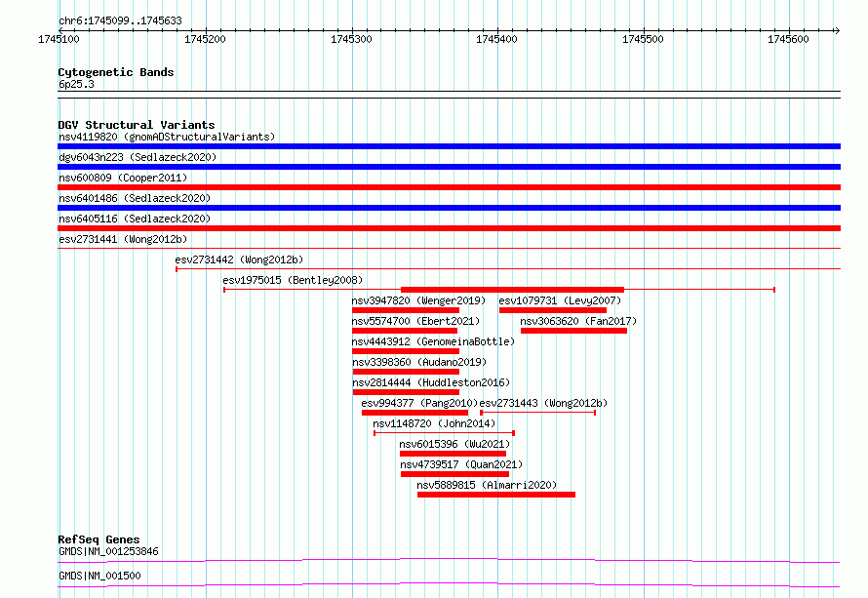868x598 pixels.
Task: Click the red bar under esv1079731
Action: tap(553, 310)
